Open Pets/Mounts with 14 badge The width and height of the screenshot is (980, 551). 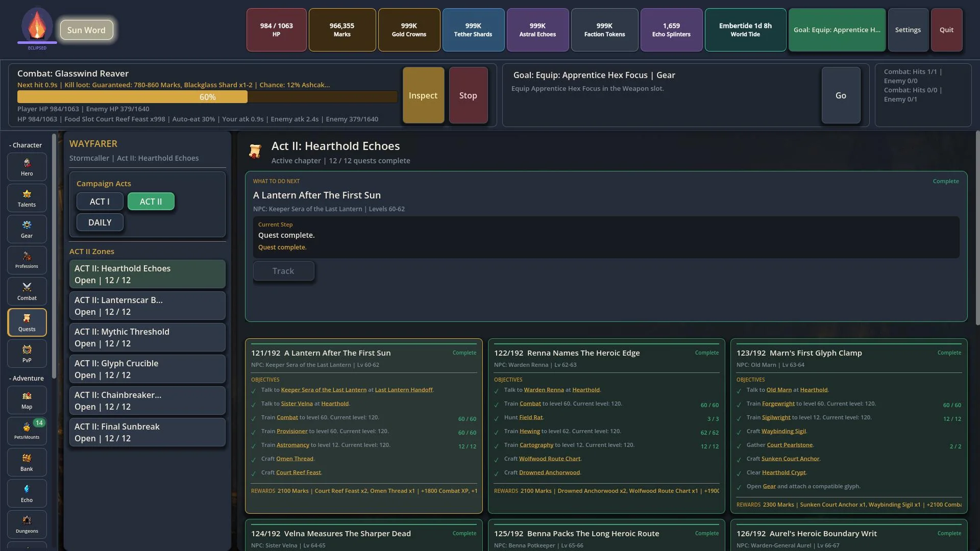click(x=27, y=431)
